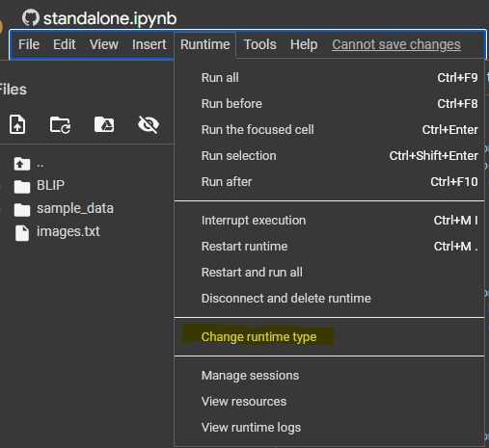Go up via parent folder icon
Viewport: 489px width, 448px height.
pyautogui.click(x=22, y=164)
